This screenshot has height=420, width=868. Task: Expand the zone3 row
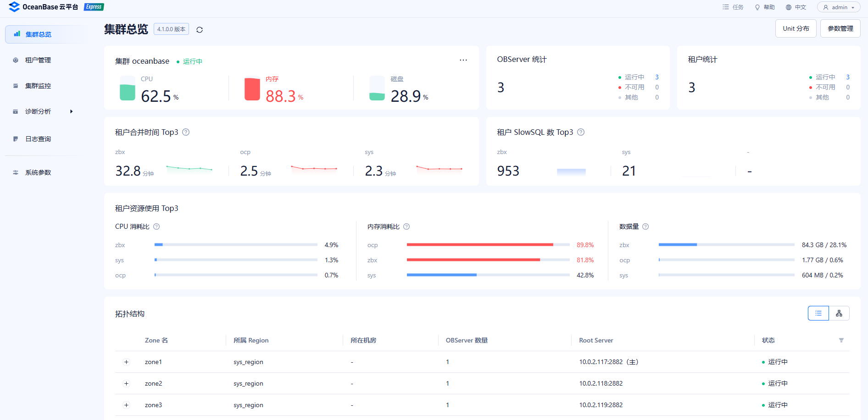(127, 405)
